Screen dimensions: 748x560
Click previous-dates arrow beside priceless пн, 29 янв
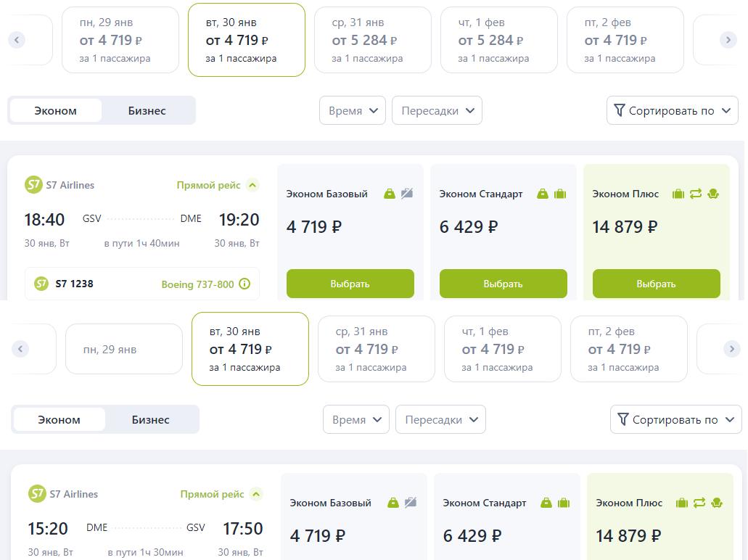point(21,349)
